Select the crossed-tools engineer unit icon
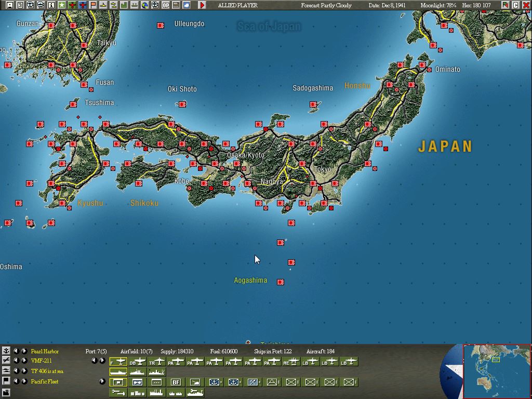Image resolution: width=532 pixels, height=399 pixels. point(253,382)
